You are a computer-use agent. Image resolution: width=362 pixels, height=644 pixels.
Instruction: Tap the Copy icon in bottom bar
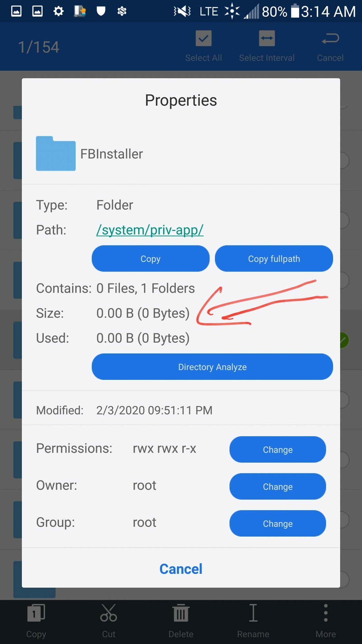36,613
